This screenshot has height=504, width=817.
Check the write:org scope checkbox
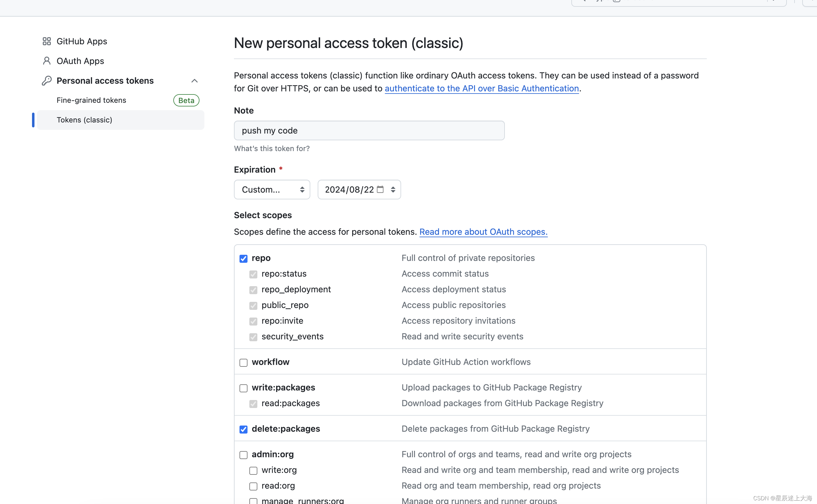tap(253, 471)
